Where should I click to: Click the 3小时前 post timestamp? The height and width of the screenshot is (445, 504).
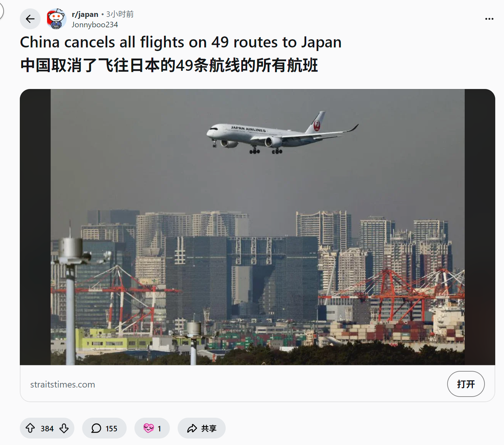120,14
